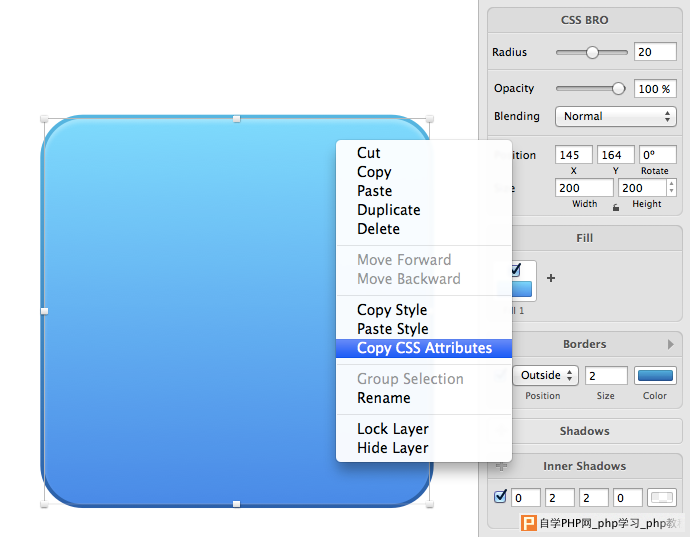Click the Fill section header
The width and height of the screenshot is (690, 537).
585,238
